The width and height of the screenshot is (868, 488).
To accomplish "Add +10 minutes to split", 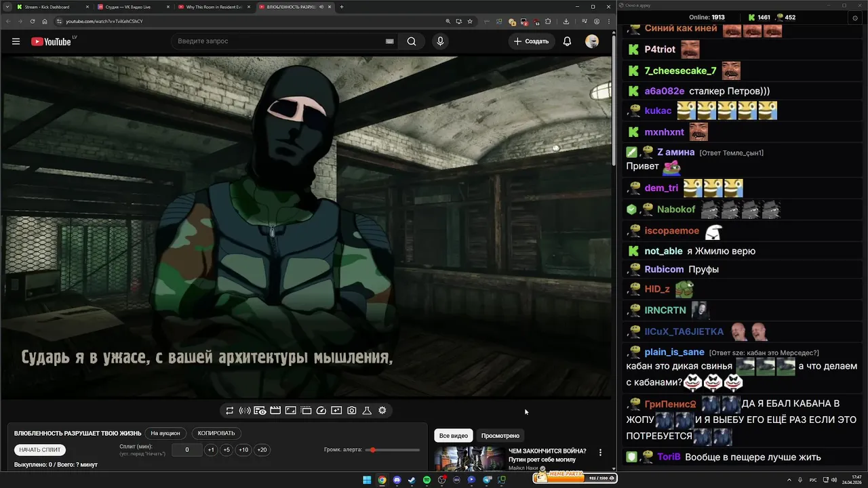I will pyautogui.click(x=243, y=449).
